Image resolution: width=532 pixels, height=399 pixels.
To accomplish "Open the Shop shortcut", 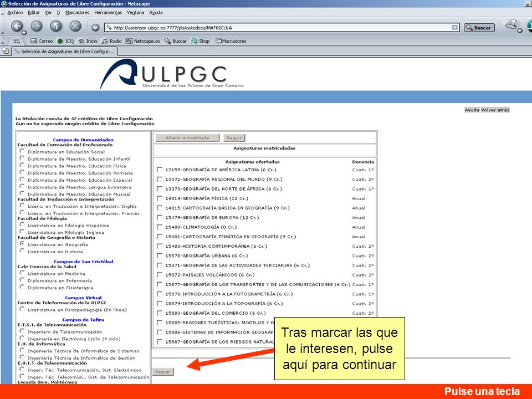I will [200, 41].
